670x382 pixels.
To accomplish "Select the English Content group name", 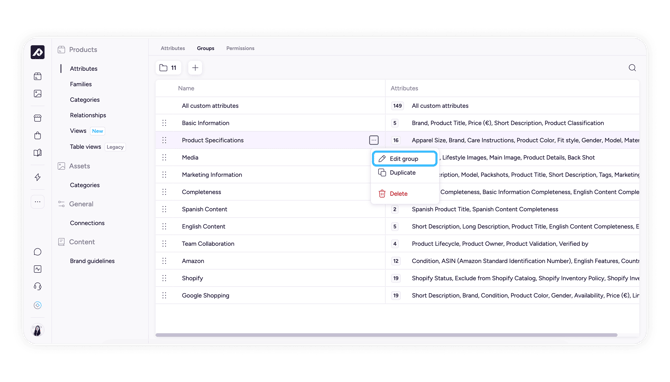I will [x=203, y=226].
